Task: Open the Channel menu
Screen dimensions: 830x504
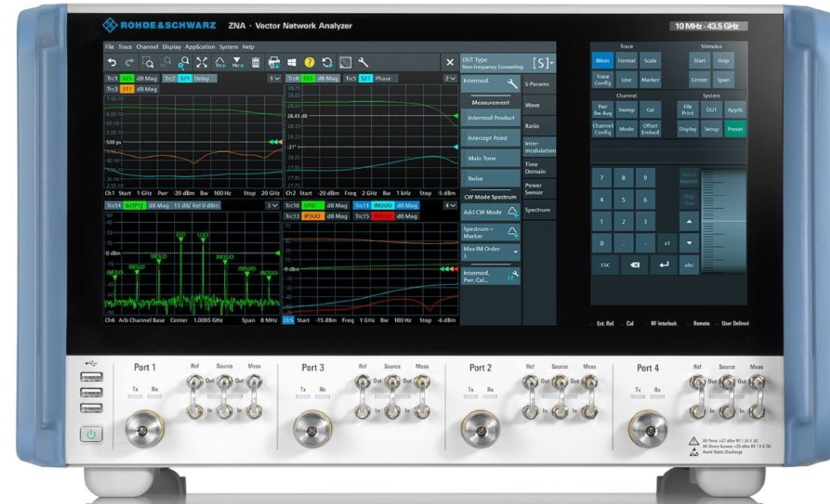Action: point(146,47)
